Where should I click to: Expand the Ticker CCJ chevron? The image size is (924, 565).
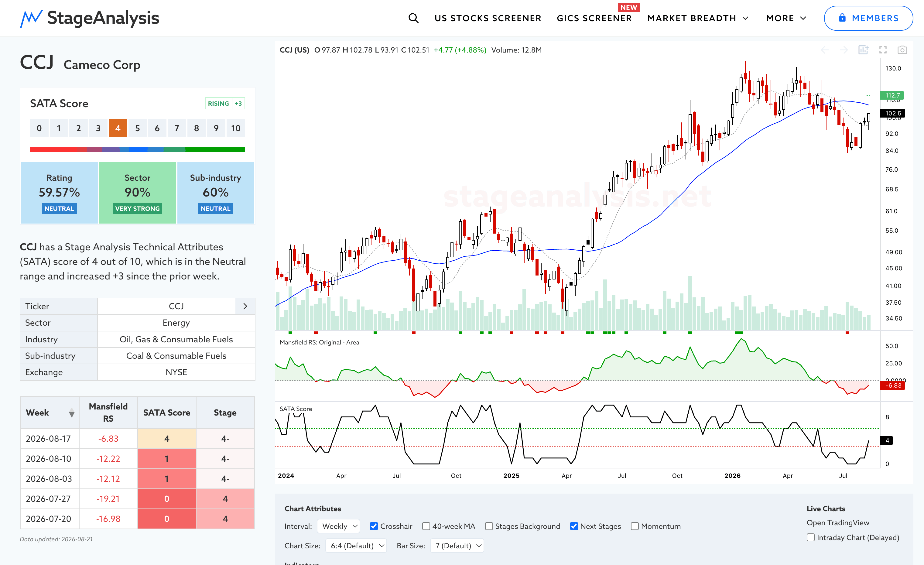point(245,306)
